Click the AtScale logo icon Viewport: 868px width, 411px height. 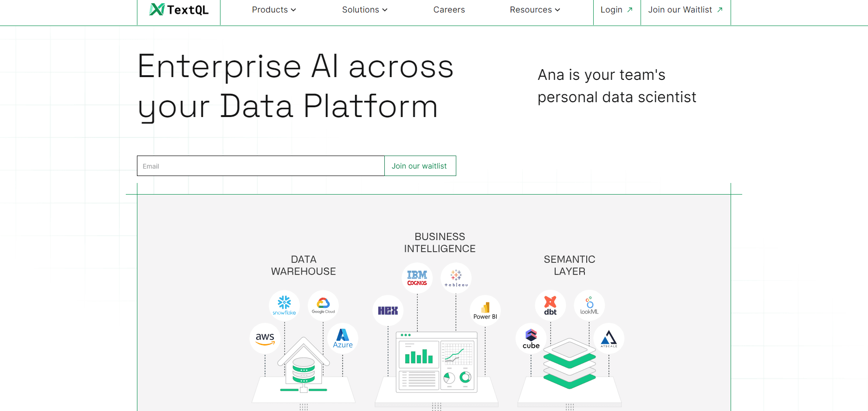tap(609, 339)
